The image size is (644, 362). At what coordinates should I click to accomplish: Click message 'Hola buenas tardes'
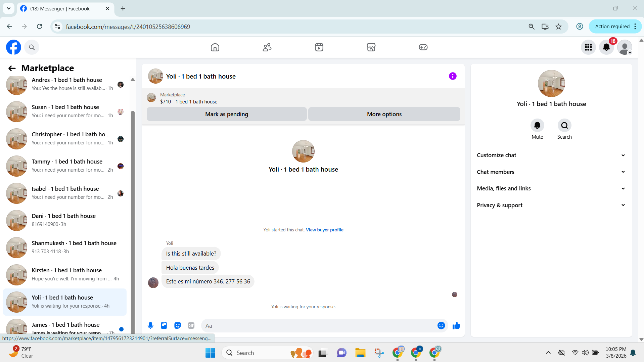190,268
